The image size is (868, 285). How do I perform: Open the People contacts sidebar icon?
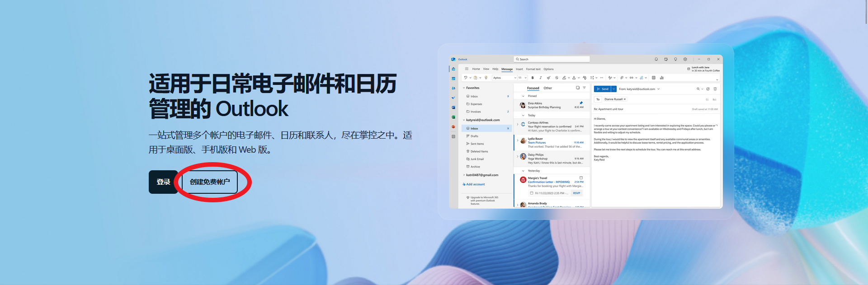tap(453, 88)
